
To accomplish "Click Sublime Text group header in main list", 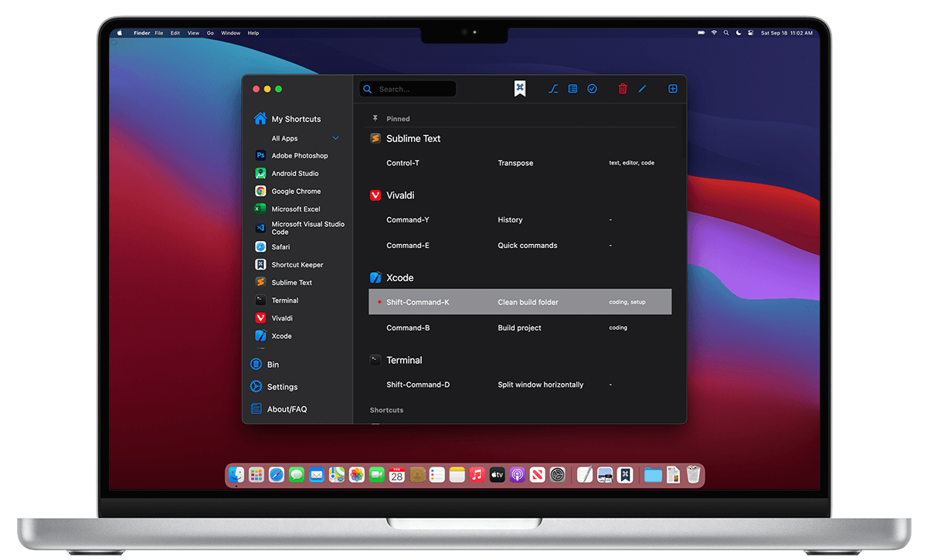I will point(406,138).
